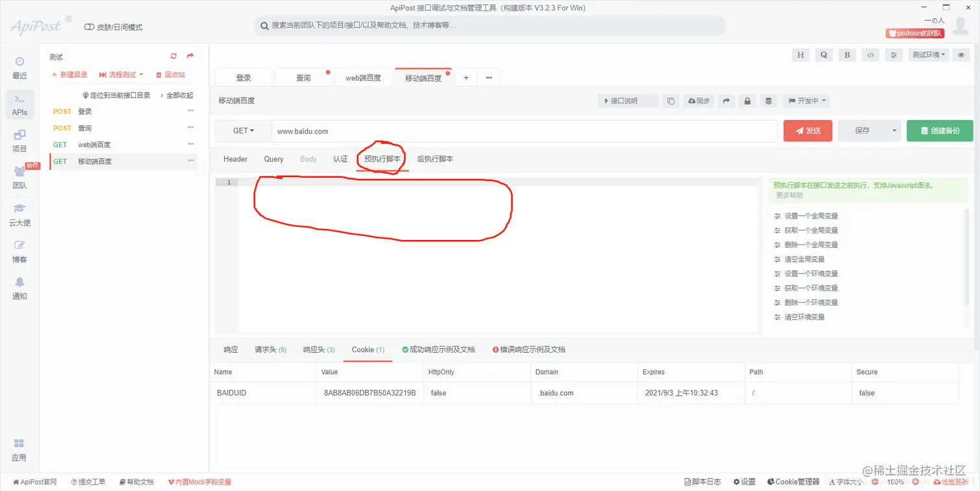
Task: Select POST 登录 in the API list
Action: click(x=123, y=112)
